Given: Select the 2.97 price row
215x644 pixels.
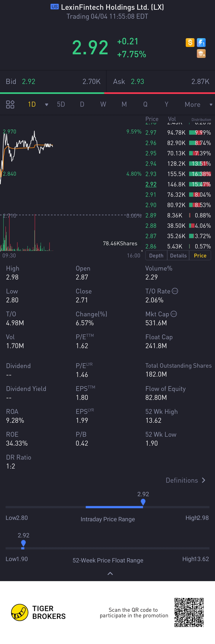Looking at the screenshot, I should click(x=178, y=133).
